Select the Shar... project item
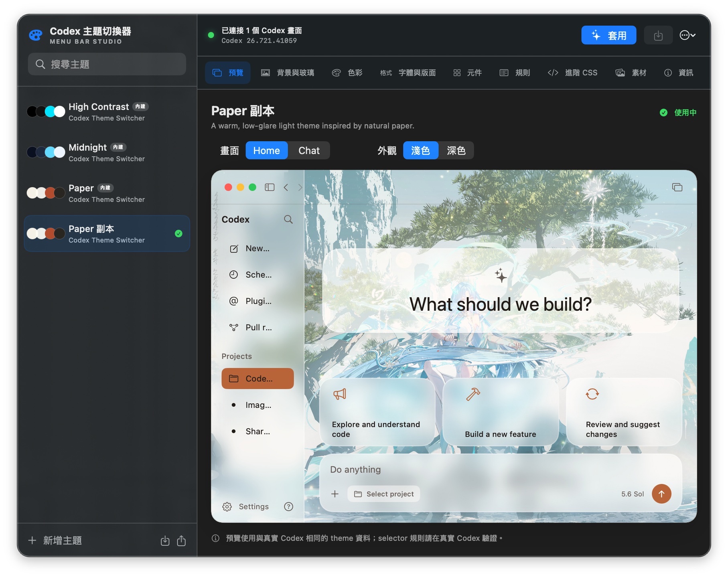The height and width of the screenshot is (577, 728). point(258,431)
